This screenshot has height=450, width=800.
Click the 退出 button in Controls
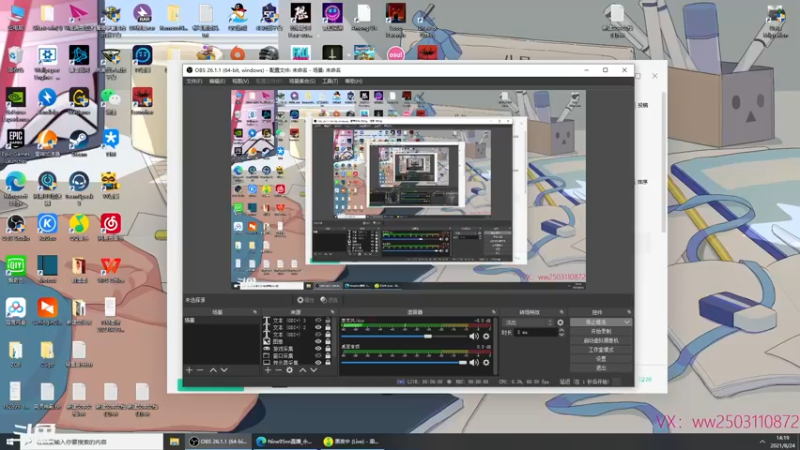[601, 368]
